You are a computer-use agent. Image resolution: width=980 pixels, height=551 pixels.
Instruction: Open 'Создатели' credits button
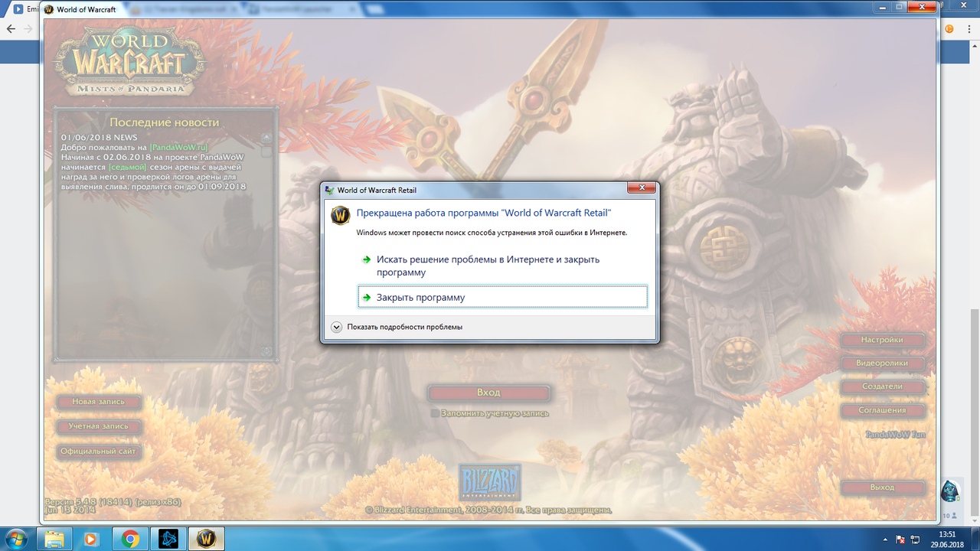882,386
